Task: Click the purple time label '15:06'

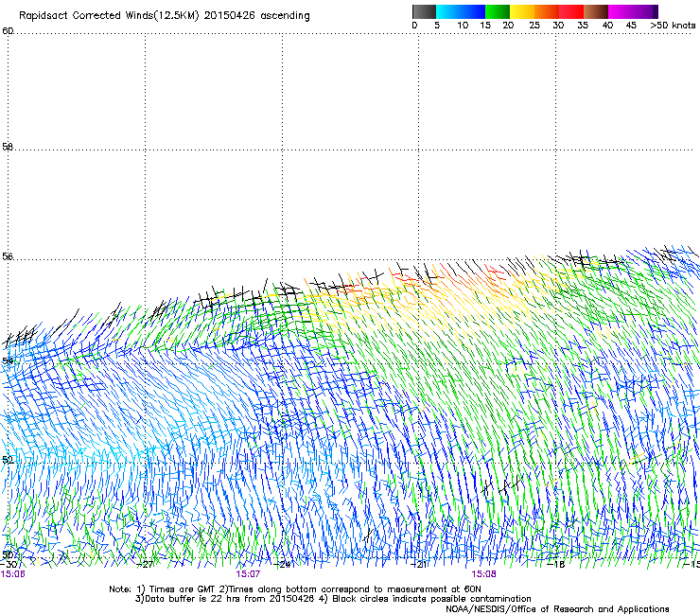Action: 12,574
